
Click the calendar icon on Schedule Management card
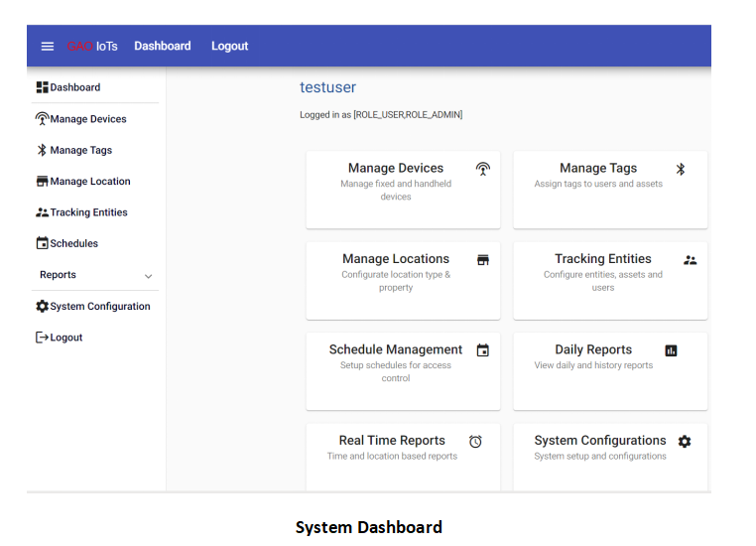(x=483, y=350)
